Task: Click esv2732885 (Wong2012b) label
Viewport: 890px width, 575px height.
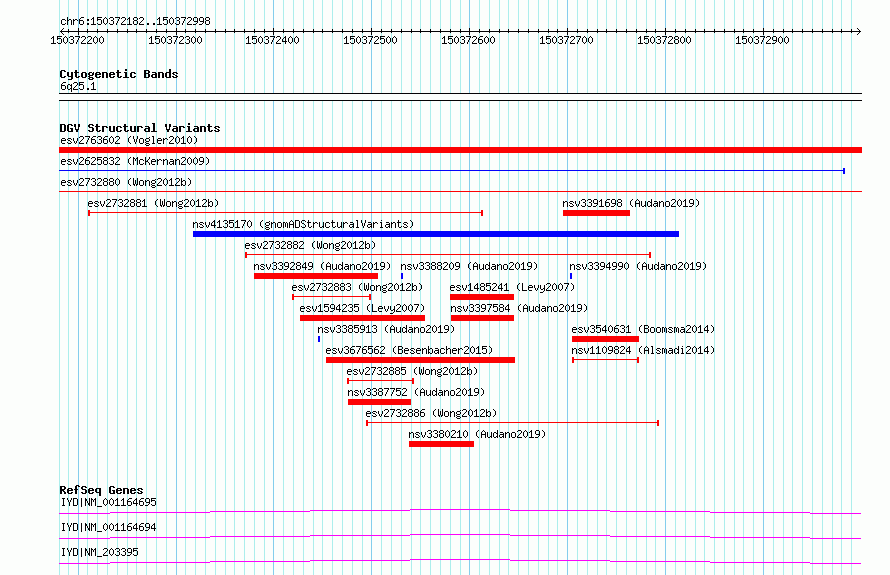Action: point(413,371)
